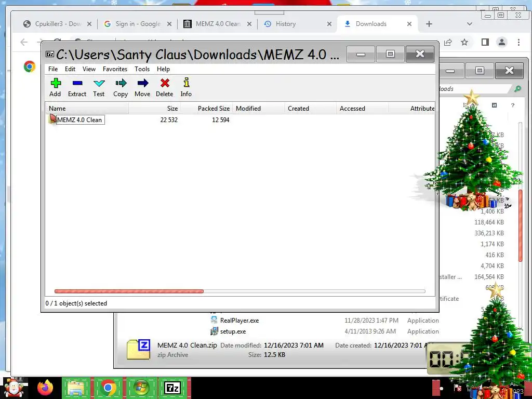Viewport: 532px width, 399px height.
Task: Close the History tab
Action: tap(329, 24)
